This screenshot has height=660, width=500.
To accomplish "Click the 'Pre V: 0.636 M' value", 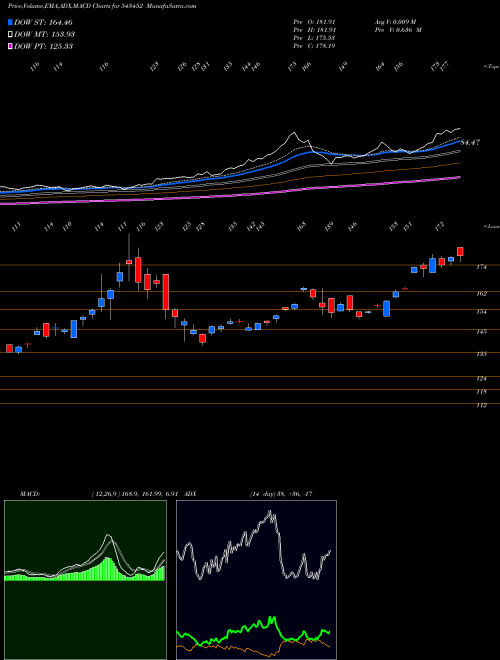I will click(398, 30).
